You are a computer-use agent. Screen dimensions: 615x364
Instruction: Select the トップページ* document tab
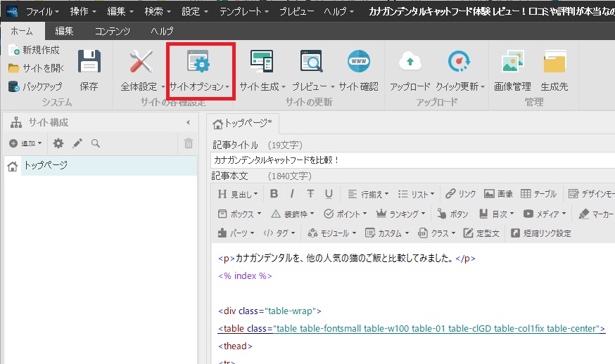(x=242, y=124)
